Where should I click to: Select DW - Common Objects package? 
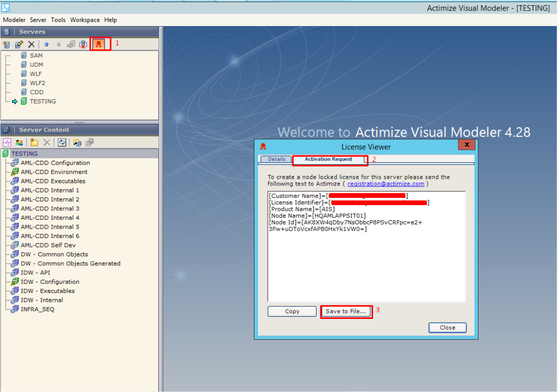pos(54,255)
